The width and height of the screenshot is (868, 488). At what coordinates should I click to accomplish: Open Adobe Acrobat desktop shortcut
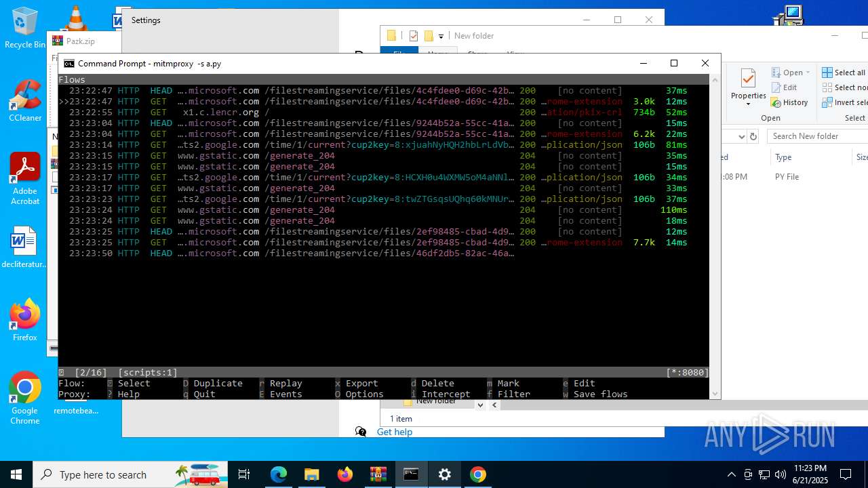(25, 178)
